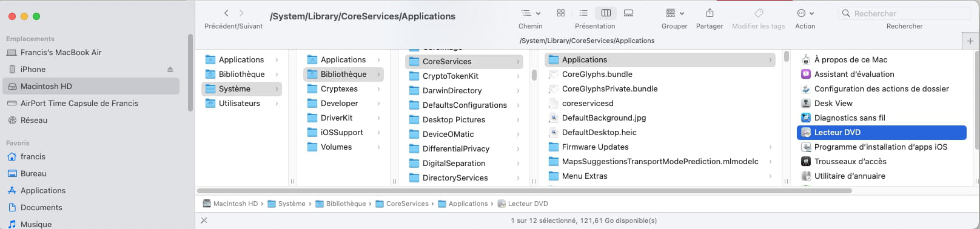This screenshot has width=980, height=229.
Task: Expand Menu Extras chevron
Action: tap(771, 176)
